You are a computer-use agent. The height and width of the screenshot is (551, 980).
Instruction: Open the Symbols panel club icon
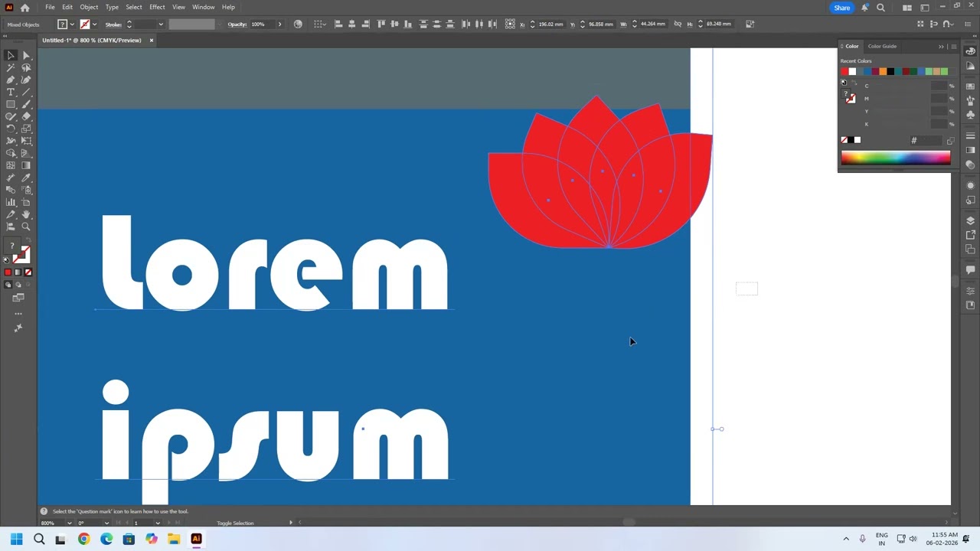(971, 114)
